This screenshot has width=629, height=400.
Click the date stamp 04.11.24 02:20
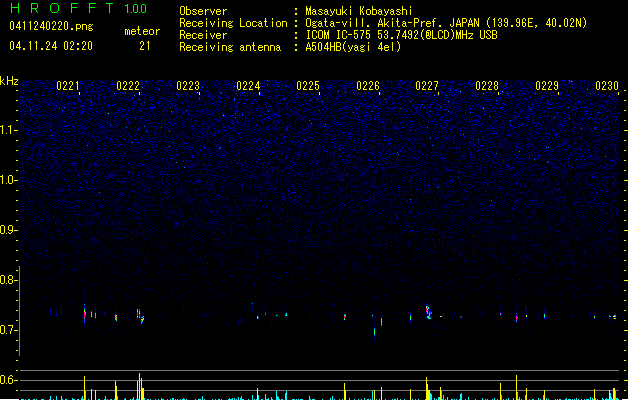click(51, 46)
